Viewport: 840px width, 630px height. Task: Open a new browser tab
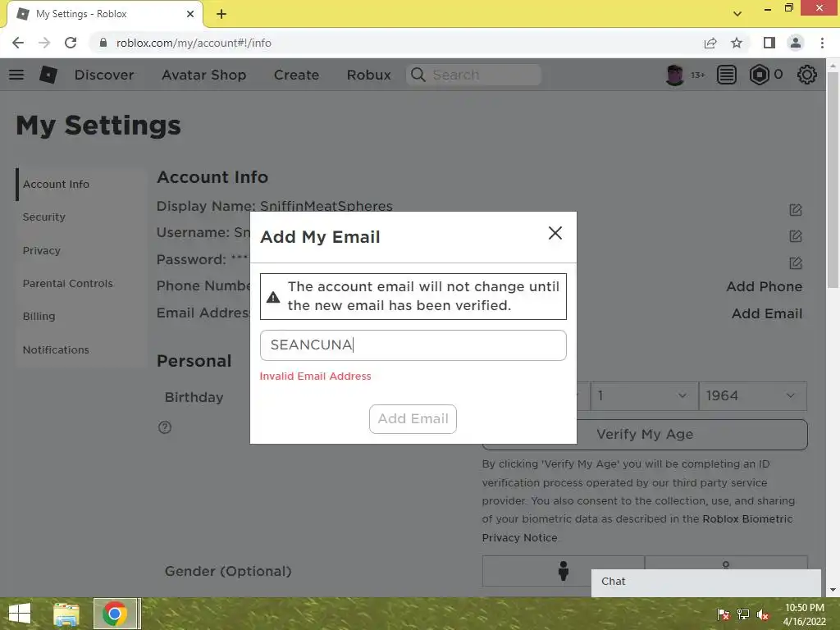(221, 15)
